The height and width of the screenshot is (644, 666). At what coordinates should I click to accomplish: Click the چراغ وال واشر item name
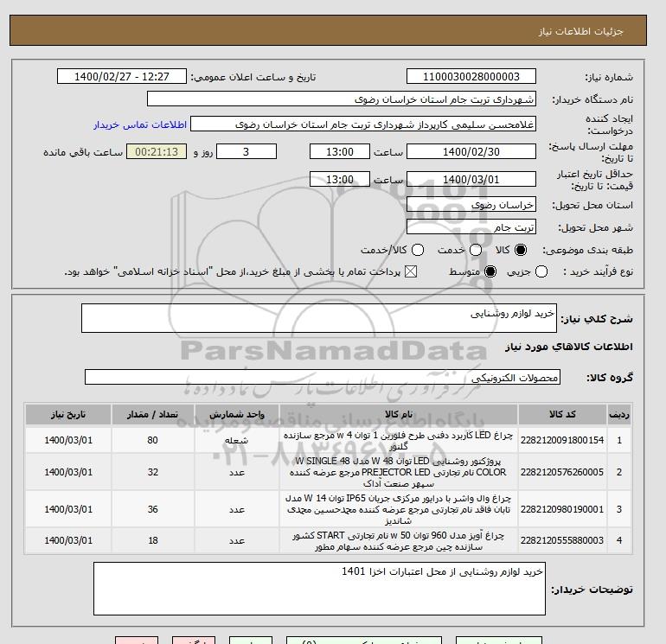399,509
